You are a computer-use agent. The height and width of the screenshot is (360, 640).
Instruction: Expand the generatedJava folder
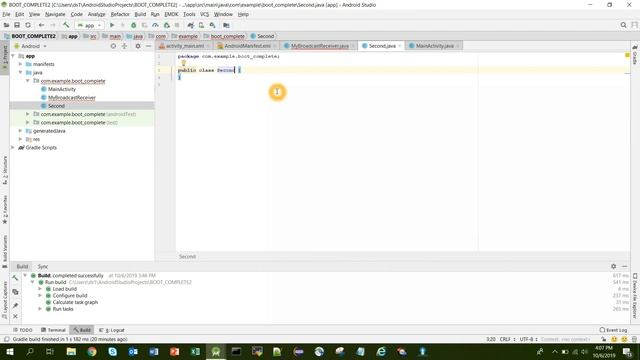[20, 131]
